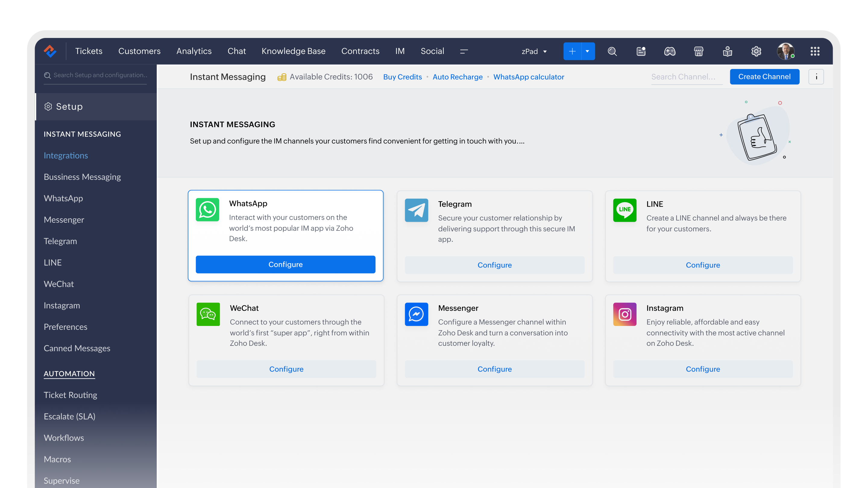Open the Customers tab
This screenshot has width=868, height=488.
139,51
